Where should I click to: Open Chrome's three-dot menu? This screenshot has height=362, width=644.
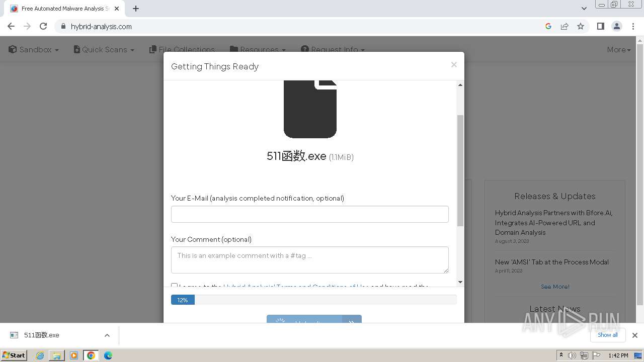tap(633, 26)
